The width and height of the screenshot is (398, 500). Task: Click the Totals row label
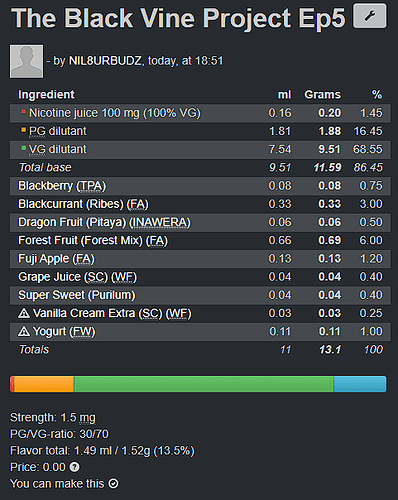(34, 350)
